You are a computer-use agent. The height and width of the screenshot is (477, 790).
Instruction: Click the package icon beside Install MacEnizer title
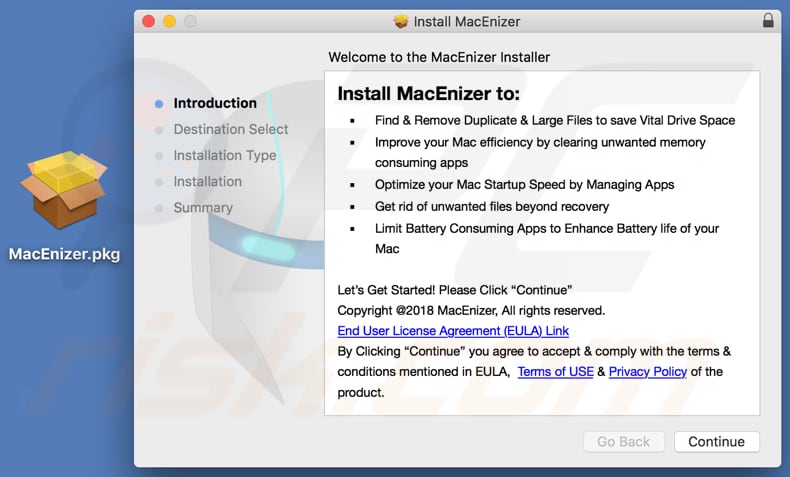coord(401,22)
